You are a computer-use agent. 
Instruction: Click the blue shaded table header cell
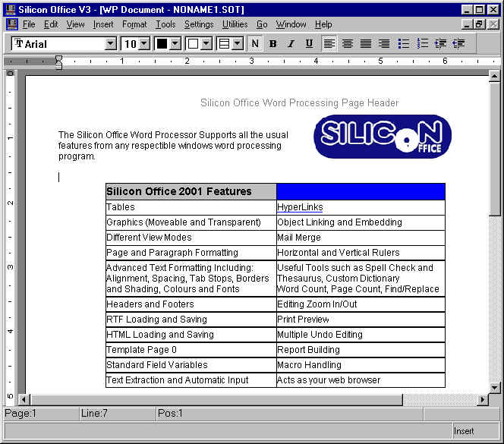click(x=361, y=191)
